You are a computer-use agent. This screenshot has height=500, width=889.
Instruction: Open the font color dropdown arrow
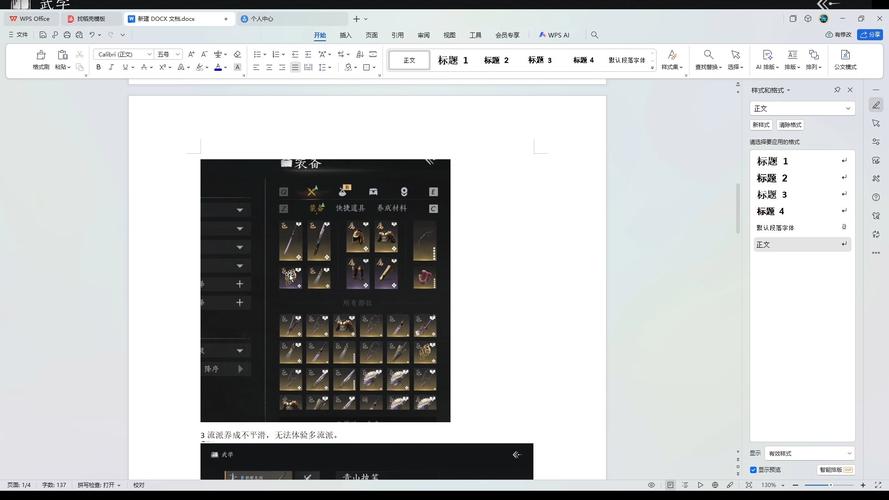point(226,67)
